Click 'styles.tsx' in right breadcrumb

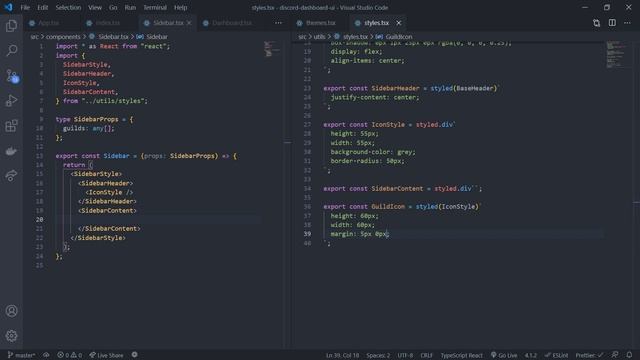coord(355,37)
